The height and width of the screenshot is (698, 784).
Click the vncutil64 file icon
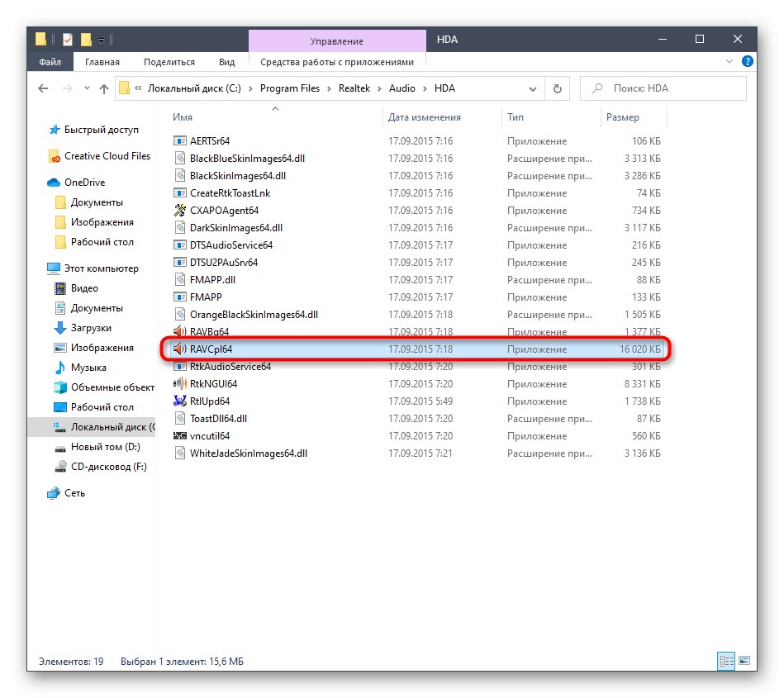(179, 436)
